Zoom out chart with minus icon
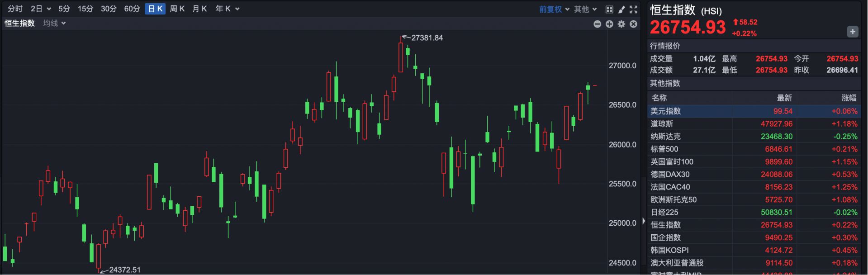The height and width of the screenshot is (275, 868). [597, 24]
